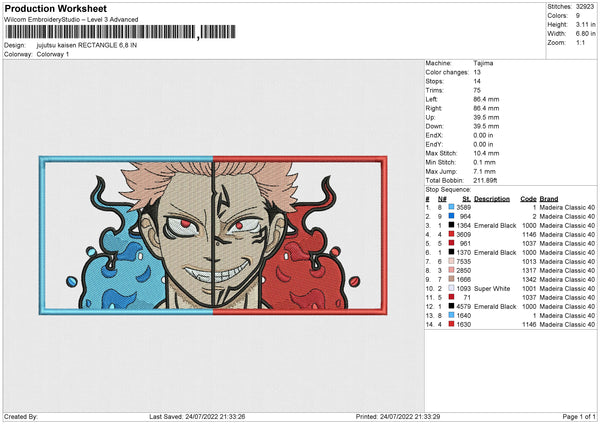
Task: Click the Total Bobbin value 211.89ft
Action: [x=485, y=180]
